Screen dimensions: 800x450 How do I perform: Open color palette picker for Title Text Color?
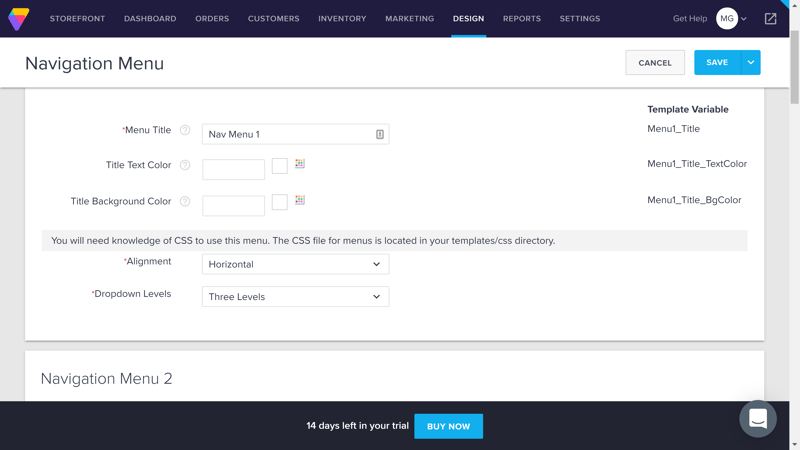pyautogui.click(x=300, y=164)
